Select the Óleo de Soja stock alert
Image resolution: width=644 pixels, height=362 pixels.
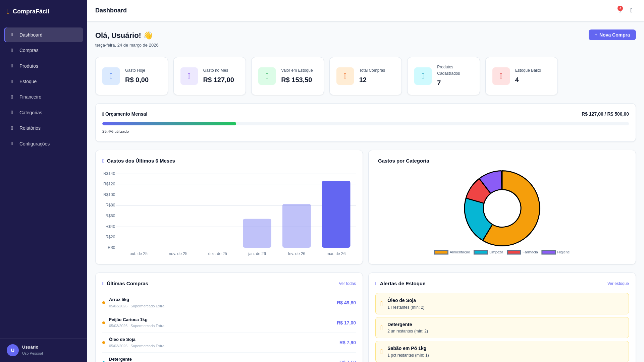pos(502,304)
